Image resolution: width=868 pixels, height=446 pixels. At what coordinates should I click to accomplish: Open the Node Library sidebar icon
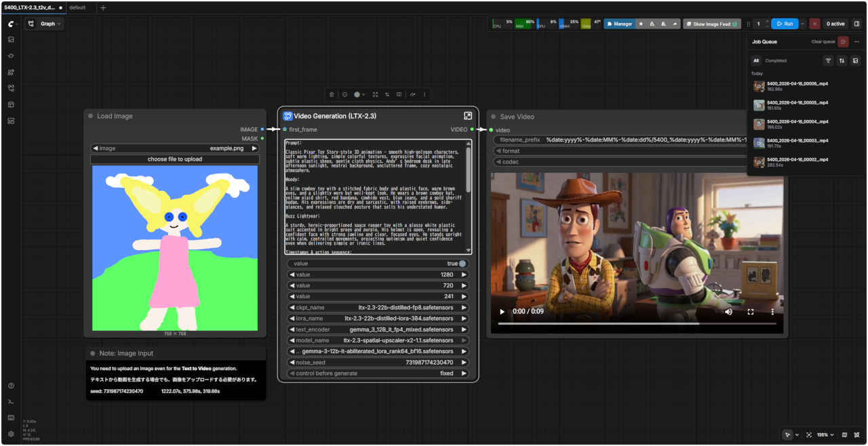coord(11,56)
